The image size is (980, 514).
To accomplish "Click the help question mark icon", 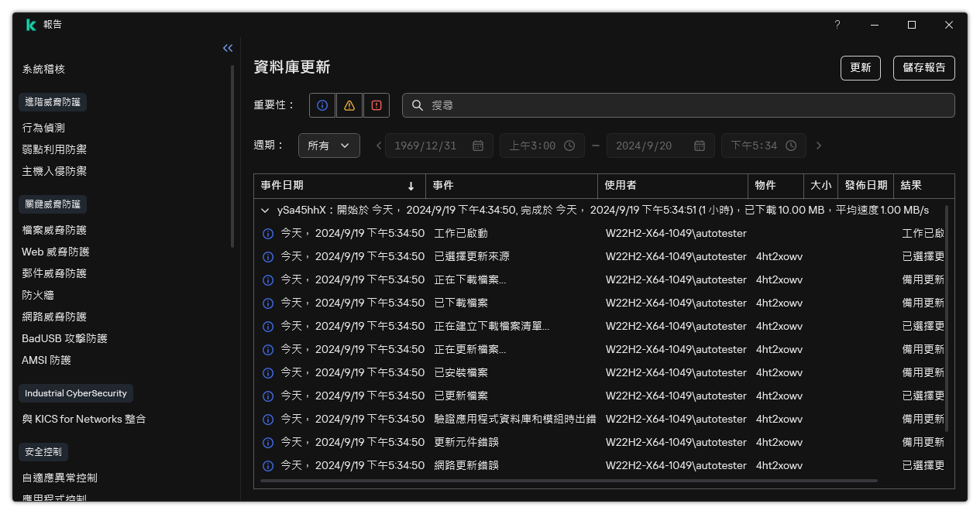I will click(837, 25).
